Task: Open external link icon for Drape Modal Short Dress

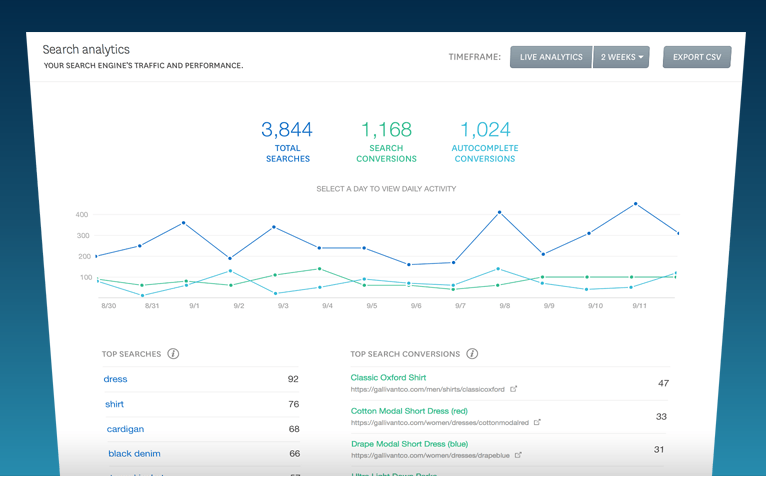Action: (x=518, y=455)
